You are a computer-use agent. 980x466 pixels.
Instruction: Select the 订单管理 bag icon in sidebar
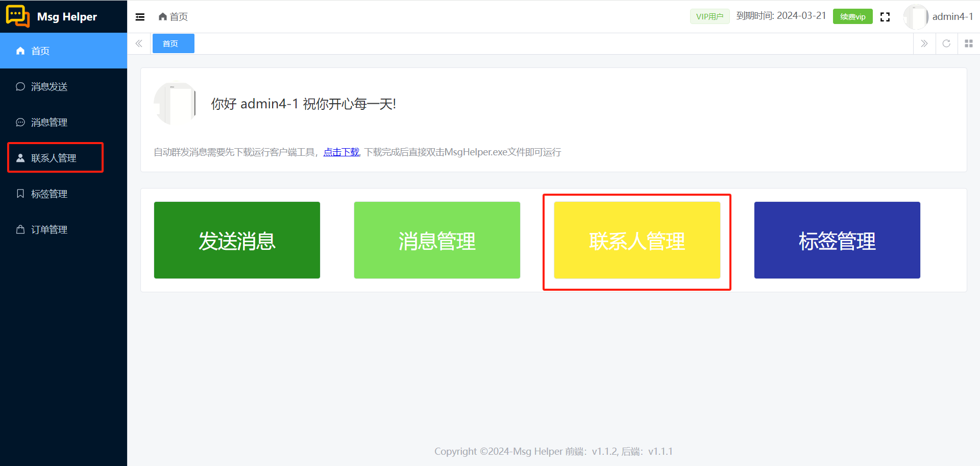20,229
